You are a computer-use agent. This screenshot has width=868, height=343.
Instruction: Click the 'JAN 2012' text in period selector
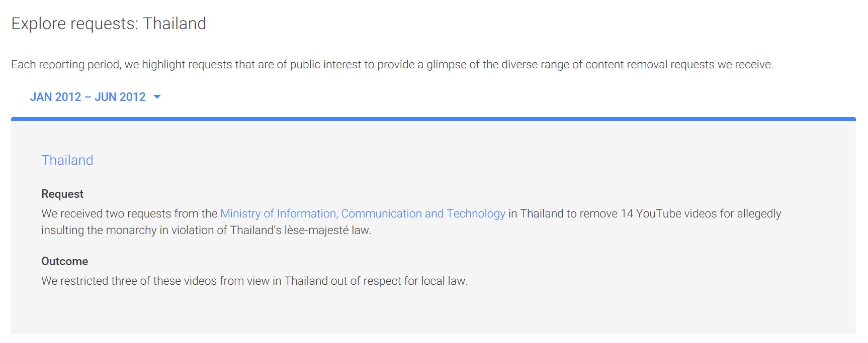tap(55, 97)
